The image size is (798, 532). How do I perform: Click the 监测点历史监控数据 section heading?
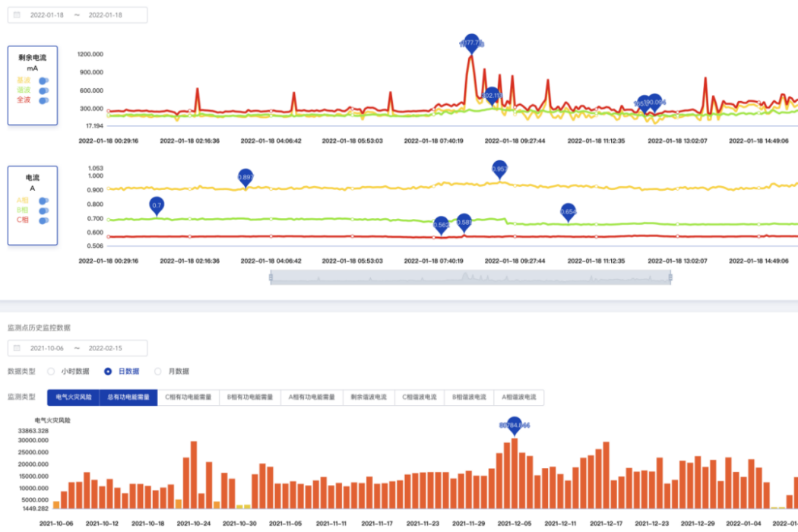(40, 328)
